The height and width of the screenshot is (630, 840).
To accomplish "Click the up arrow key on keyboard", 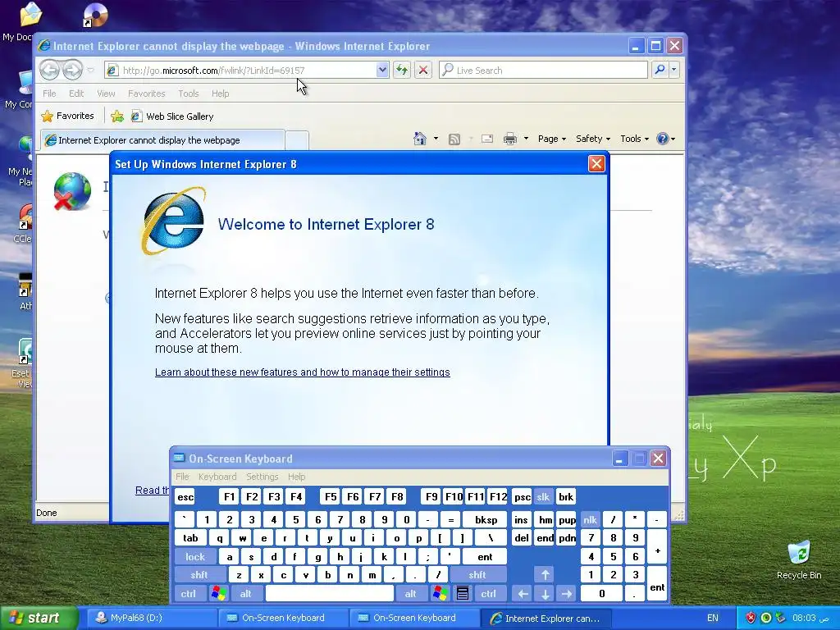I will 545,575.
